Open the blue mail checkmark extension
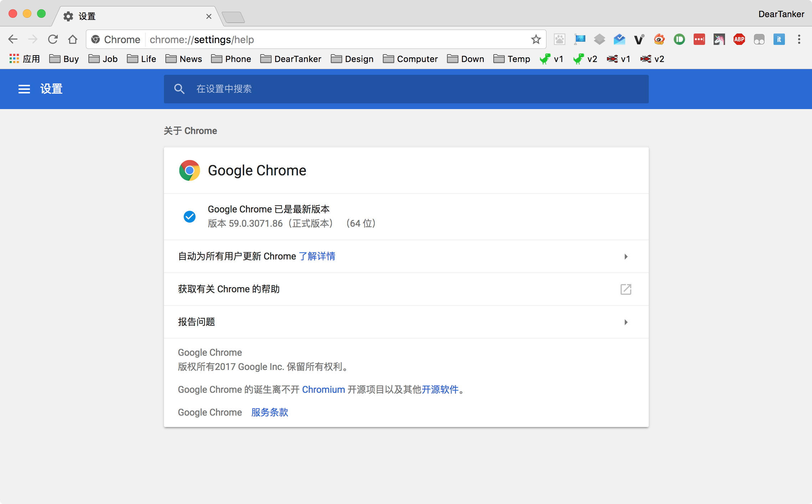This screenshot has height=504, width=812. click(x=620, y=39)
